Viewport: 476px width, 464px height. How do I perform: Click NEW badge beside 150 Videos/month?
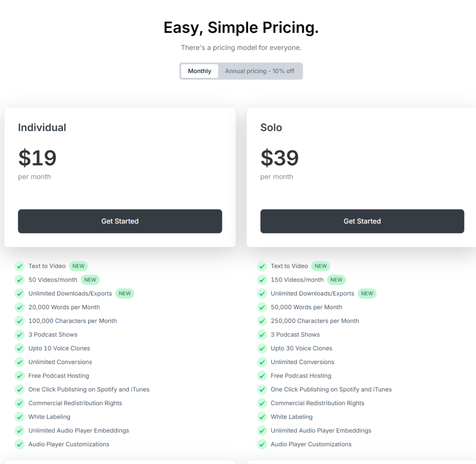[337, 280]
